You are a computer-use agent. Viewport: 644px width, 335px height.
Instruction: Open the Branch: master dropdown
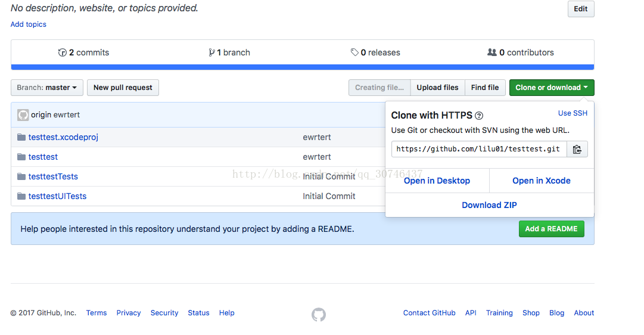[x=47, y=88]
